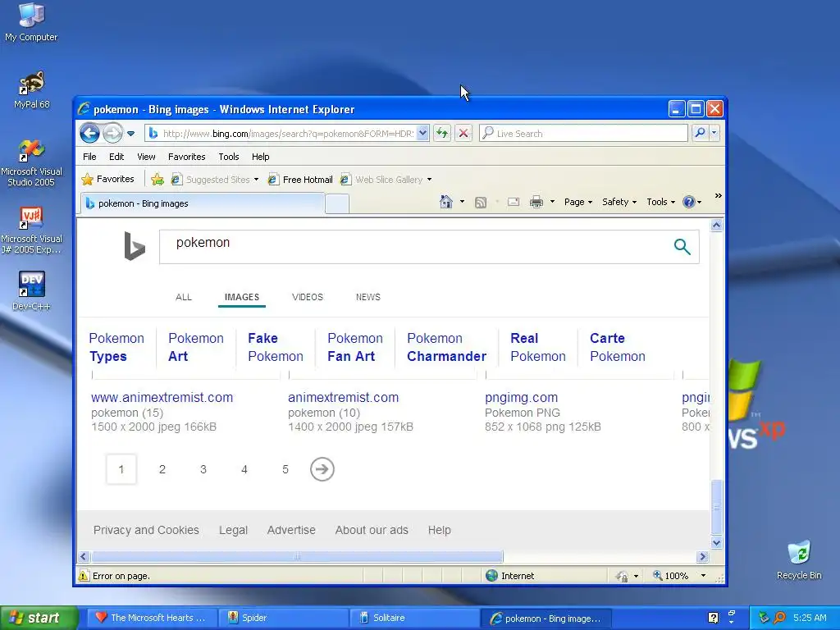Open the Edit menu
Image resolution: width=840 pixels, height=630 pixels.
pos(116,157)
